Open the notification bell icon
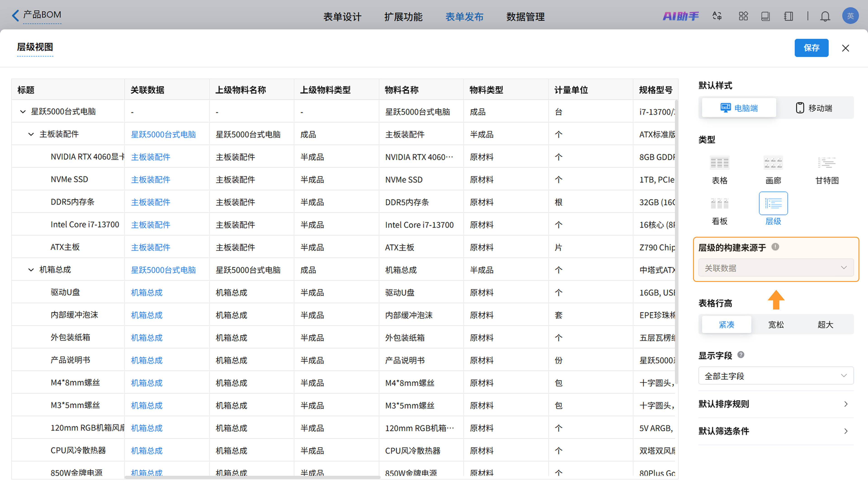The width and height of the screenshot is (868, 488). [x=825, y=16]
